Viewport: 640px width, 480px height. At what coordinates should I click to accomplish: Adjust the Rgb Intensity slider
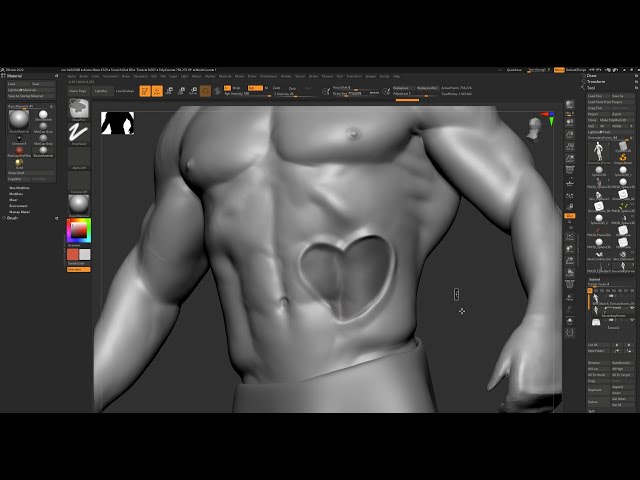click(247, 94)
